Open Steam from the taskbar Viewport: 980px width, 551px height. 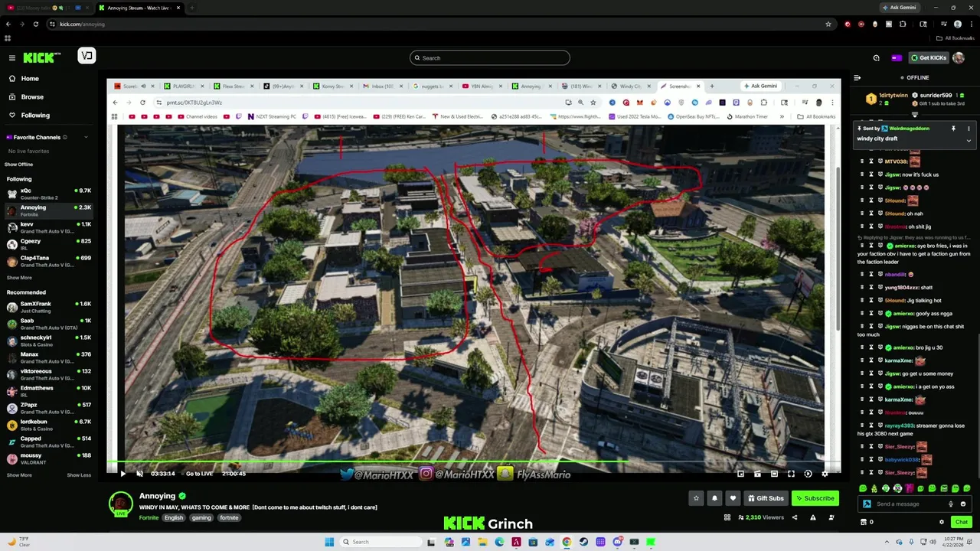[x=583, y=542]
